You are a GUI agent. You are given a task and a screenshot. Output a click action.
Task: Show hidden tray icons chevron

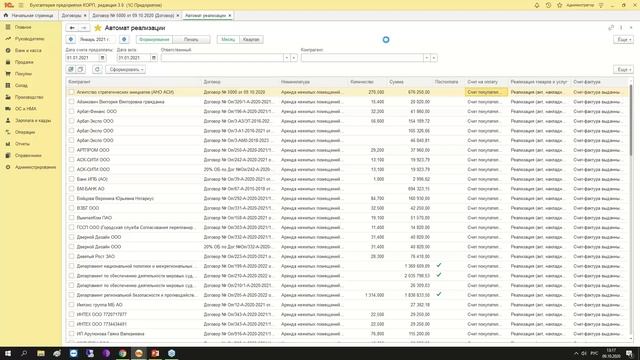[576, 353]
